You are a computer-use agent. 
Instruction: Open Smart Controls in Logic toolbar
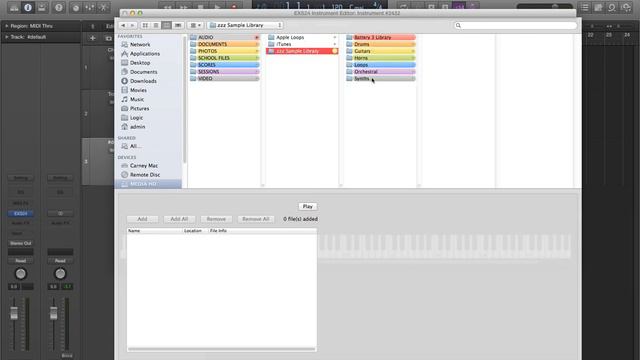(76, 7)
